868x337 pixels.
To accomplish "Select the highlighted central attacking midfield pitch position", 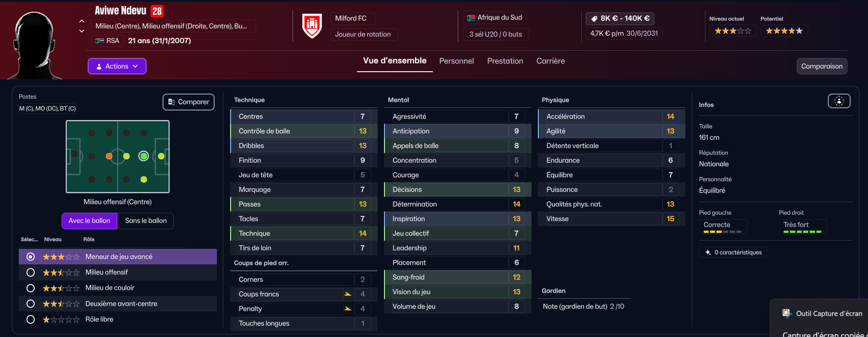I will click(x=144, y=156).
